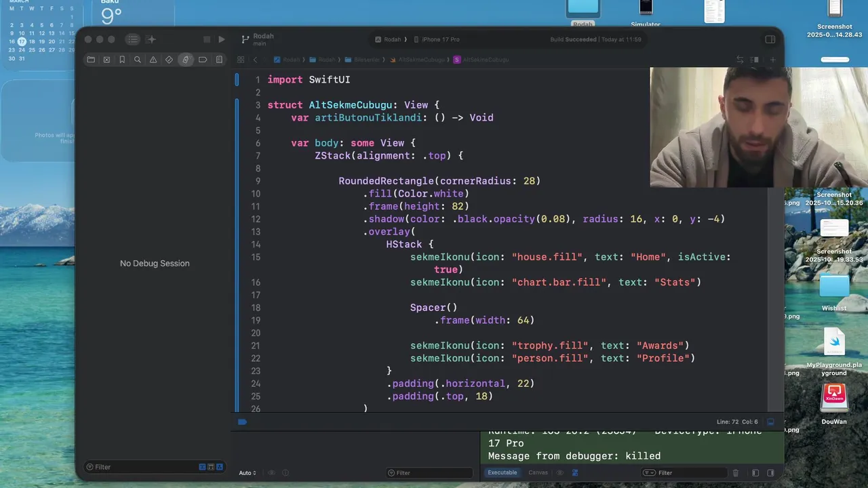
Task: Click the import SwiftUI line
Action: pos(309,79)
